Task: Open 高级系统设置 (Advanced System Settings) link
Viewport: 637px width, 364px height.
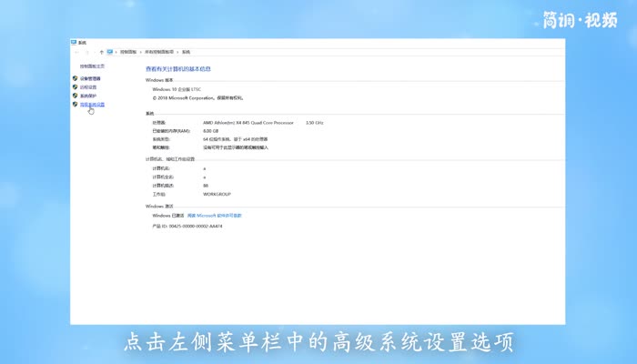Action: (92, 105)
